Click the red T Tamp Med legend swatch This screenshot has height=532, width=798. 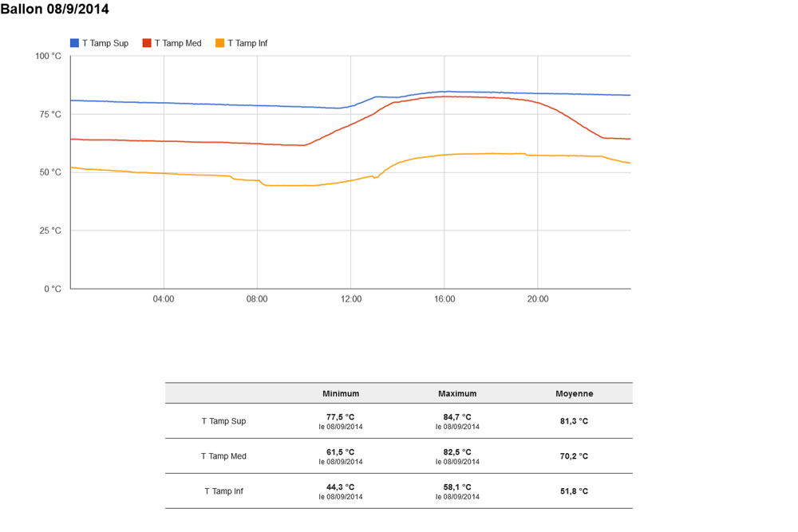147,43
